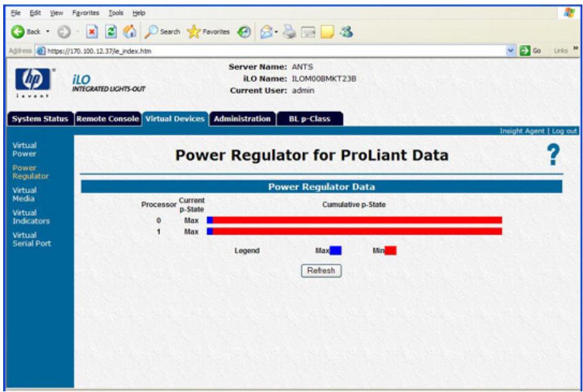Click the current user admin text
The width and height of the screenshot is (583, 392).
pyautogui.click(x=303, y=91)
